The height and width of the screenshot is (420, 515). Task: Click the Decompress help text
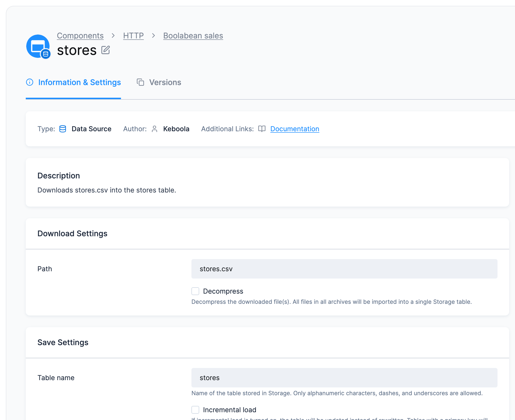[x=332, y=302]
